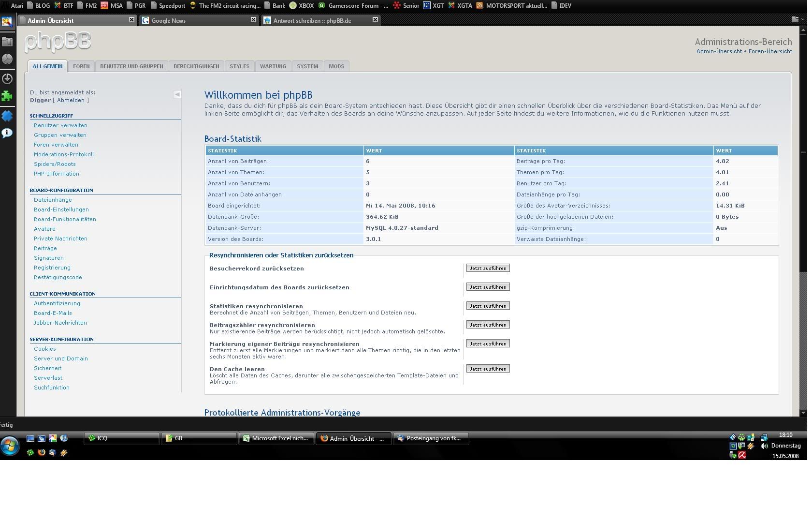Open Board-Einstellungen in the sidebar
This screenshot has width=812, height=508.
[61, 209]
